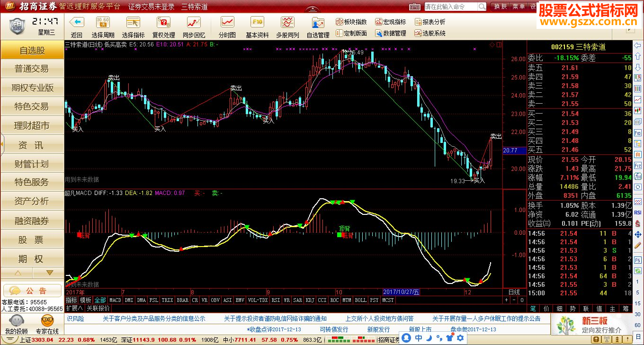Image resolution: width=644 pixels, height=345 pixels.
Task: Click the left-edge panel collapse handle
Action: click(x=1, y=144)
